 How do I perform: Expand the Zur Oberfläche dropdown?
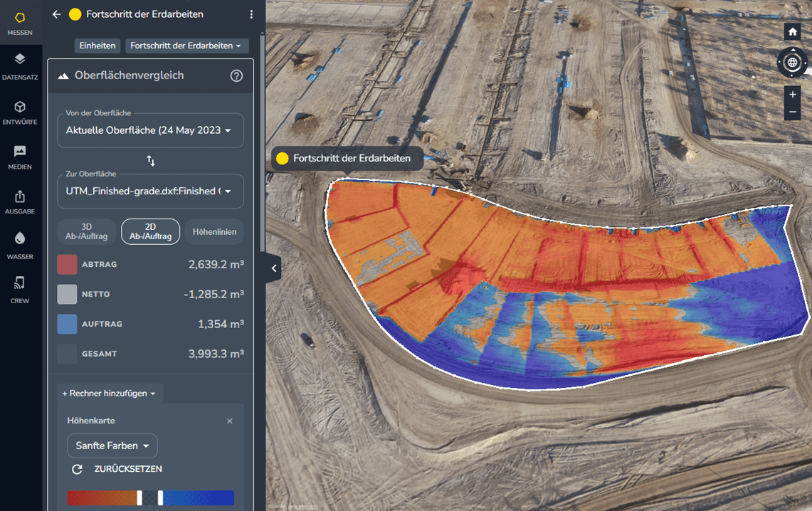pyautogui.click(x=150, y=191)
